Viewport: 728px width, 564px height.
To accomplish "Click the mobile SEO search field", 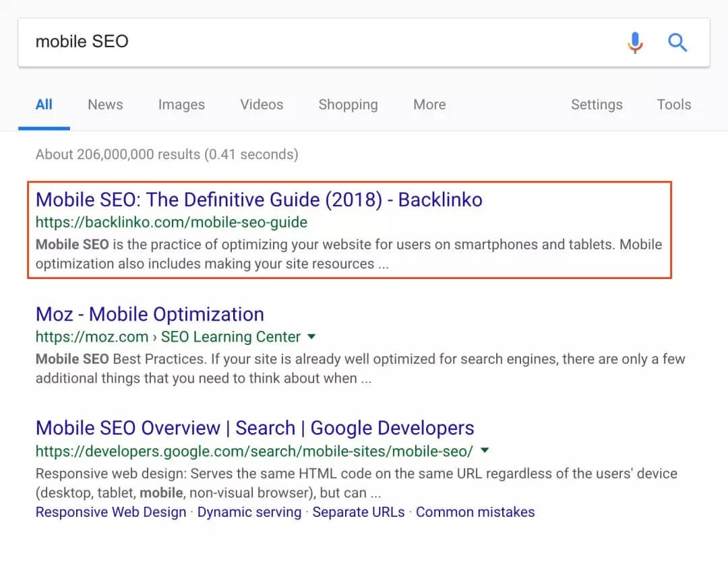I will [x=303, y=42].
